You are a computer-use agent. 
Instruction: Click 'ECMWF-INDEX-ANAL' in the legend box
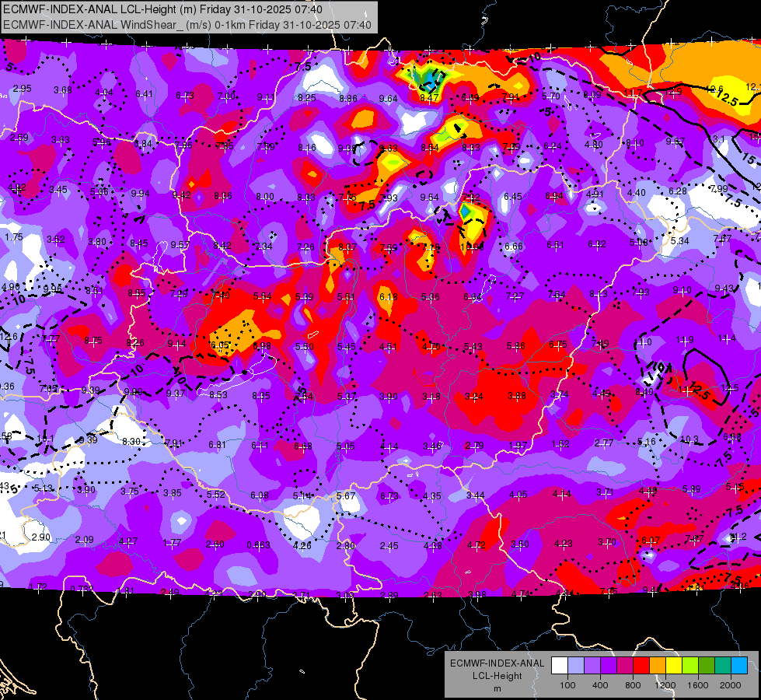[497, 663]
